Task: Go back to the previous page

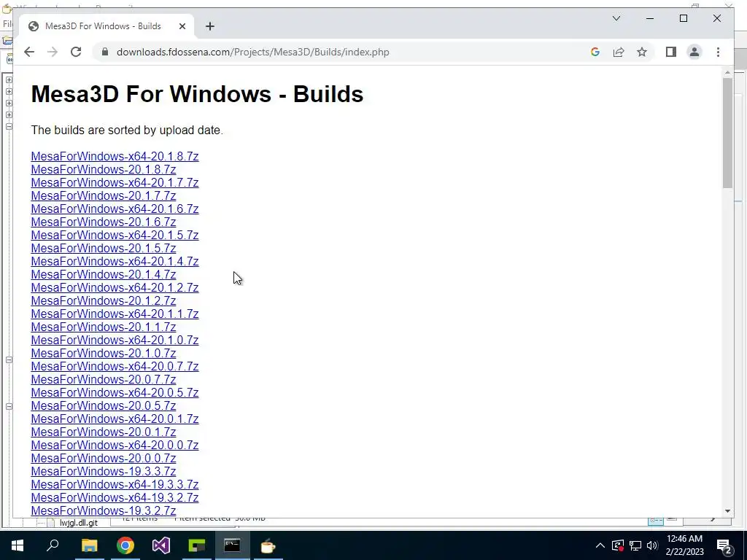Action: click(29, 52)
